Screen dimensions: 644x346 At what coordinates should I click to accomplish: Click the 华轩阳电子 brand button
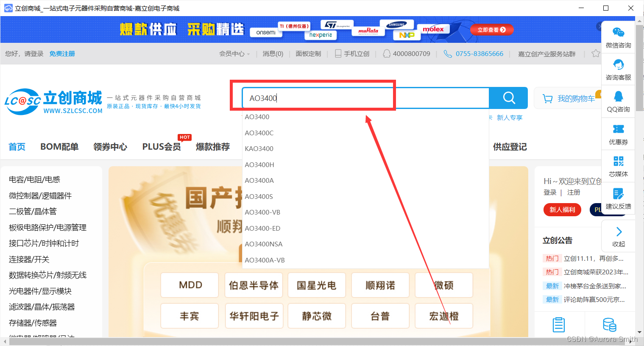click(x=253, y=316)
